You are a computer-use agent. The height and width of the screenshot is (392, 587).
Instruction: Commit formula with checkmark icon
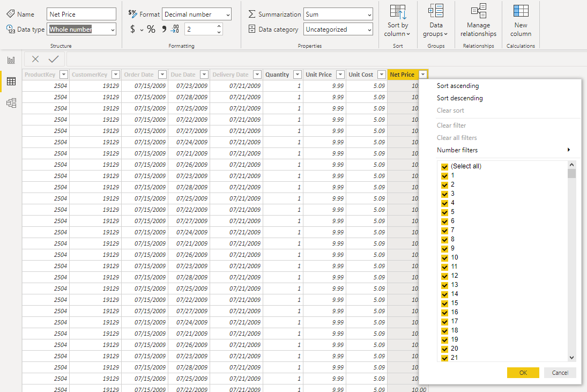[54, 59]
